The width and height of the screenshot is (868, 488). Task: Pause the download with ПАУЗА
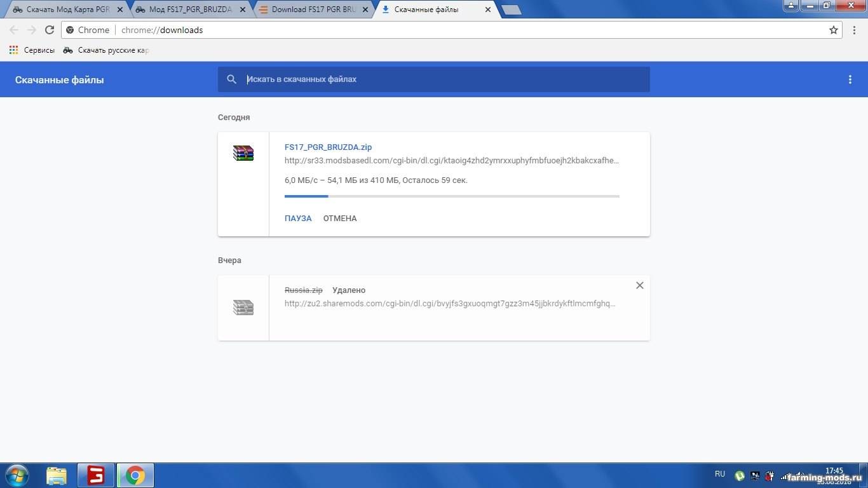(298, 218)
